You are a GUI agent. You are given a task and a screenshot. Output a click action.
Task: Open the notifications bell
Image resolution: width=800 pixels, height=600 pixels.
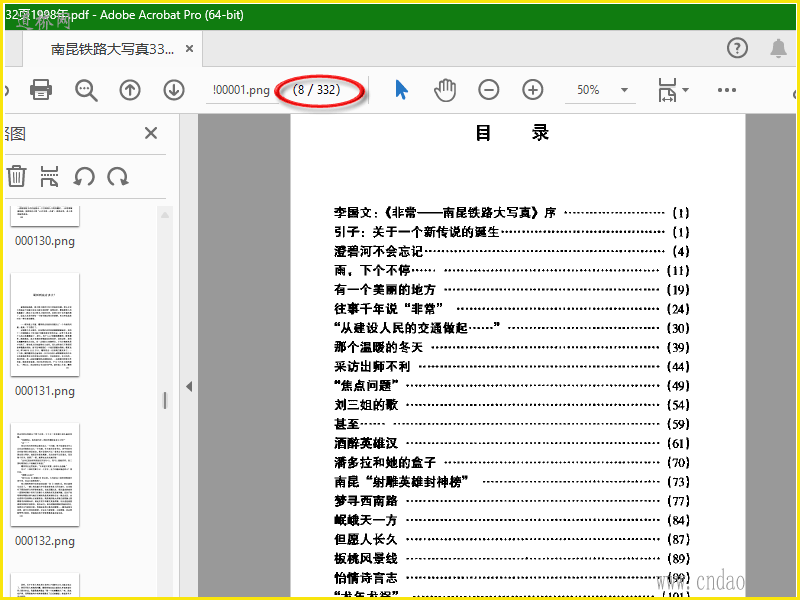(x=778, y=48)
